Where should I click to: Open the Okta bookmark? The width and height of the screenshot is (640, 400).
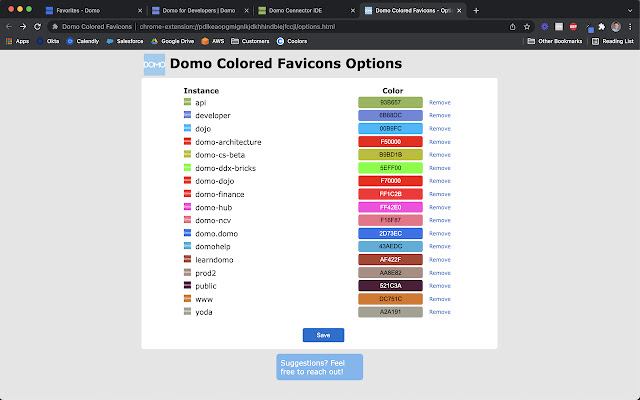point(48,41)
